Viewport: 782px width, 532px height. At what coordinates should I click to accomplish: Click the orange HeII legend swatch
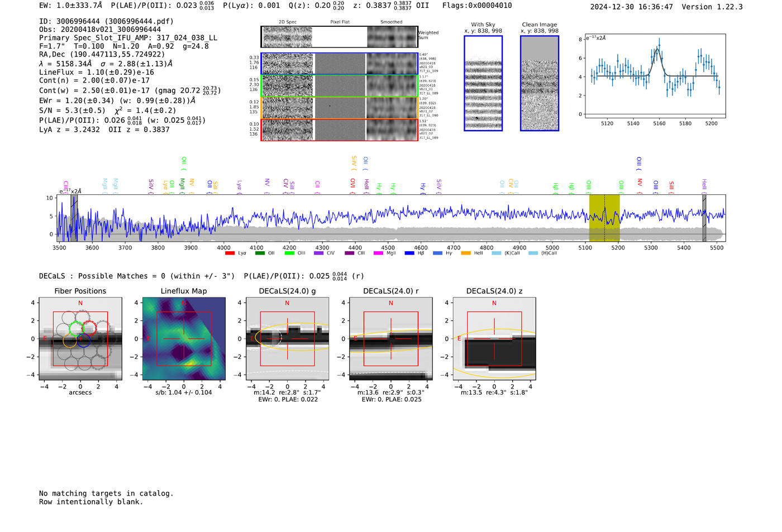pos(466,253)
